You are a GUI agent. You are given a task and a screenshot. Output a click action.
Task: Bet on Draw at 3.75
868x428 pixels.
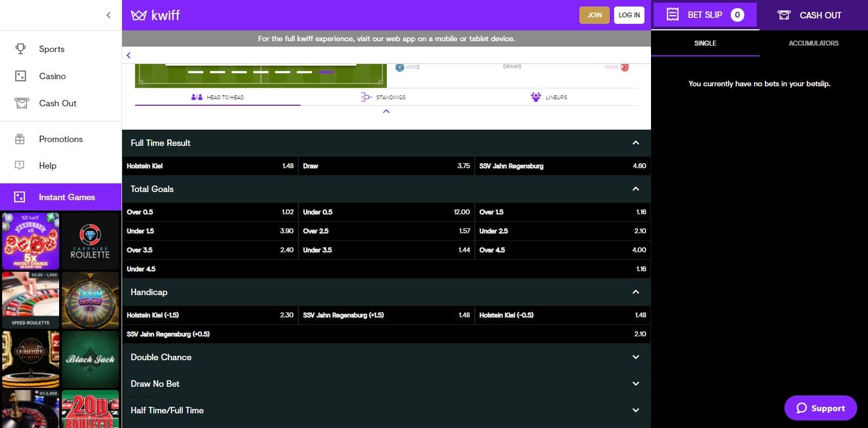click(x=386, y=166)
